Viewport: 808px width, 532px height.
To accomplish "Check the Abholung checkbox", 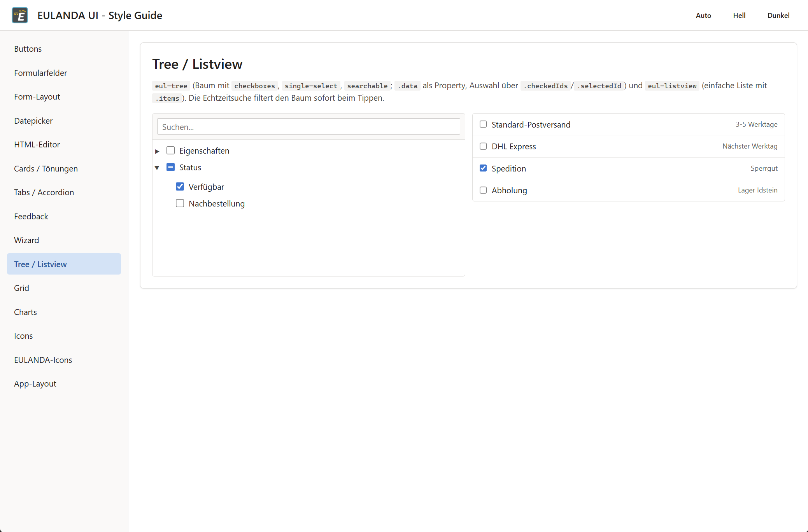I will [x=483, y=190].
